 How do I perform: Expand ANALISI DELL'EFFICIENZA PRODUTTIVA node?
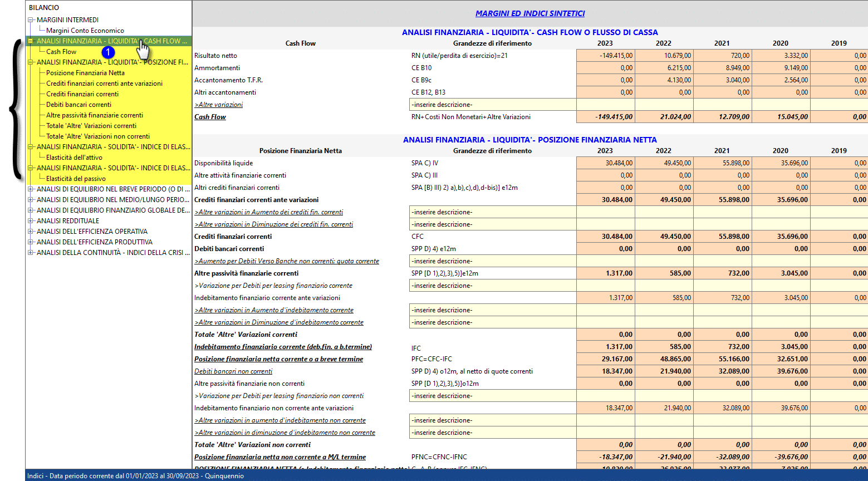[x=31, y=242]
